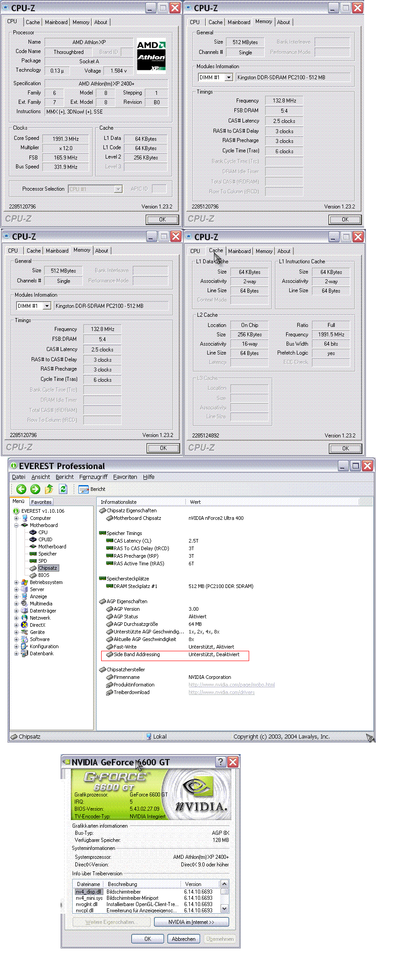
Task: Select the highlighted Chipsatz tree entry
Action: [48, 568]
